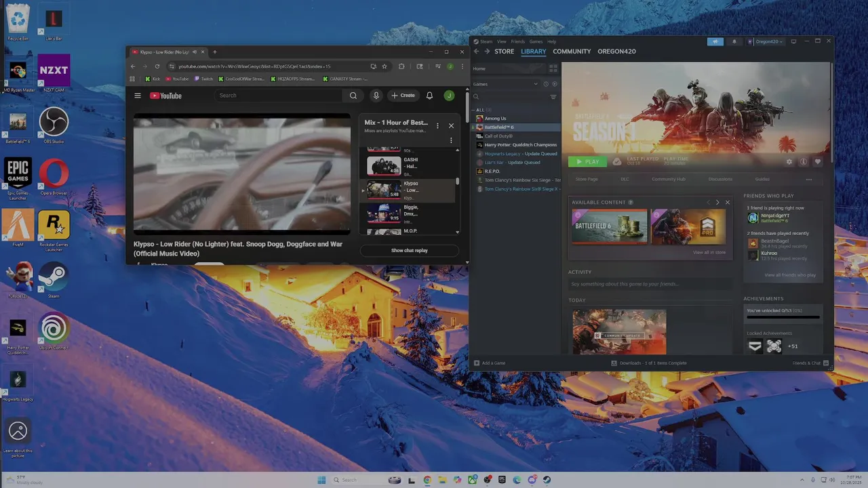Screen dimensions: 868x488
Task: Open the Twitch bookmark in Chrome
Action: pos(203,79)
